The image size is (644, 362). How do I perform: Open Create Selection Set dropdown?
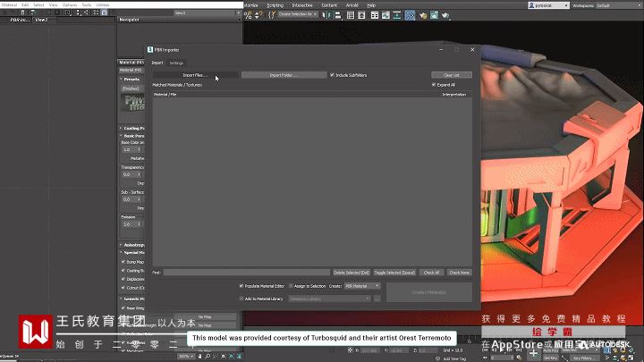tap(298, 14)
